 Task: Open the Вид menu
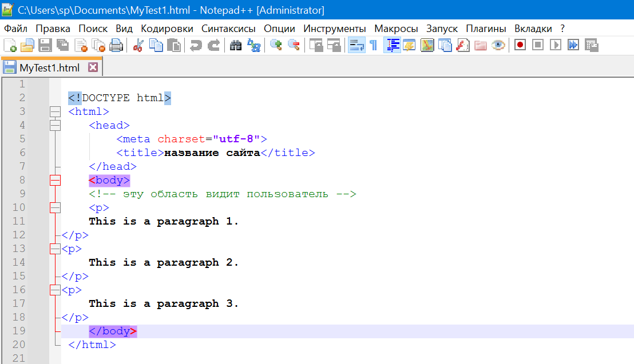(124, 29)
